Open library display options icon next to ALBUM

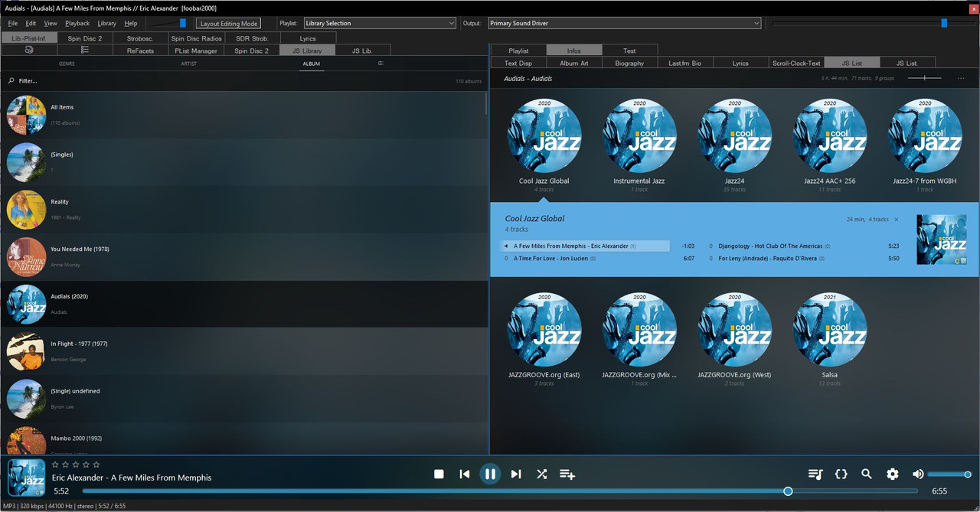coord(381,64)
